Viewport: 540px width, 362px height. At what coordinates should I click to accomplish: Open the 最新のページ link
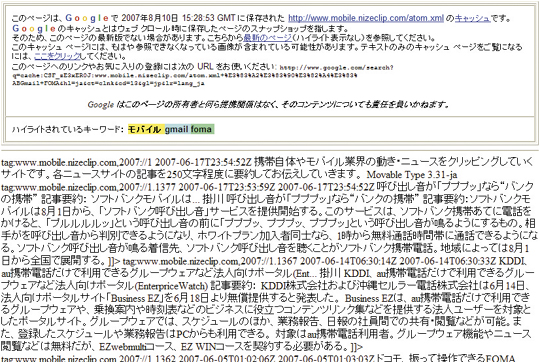(268, 37)
